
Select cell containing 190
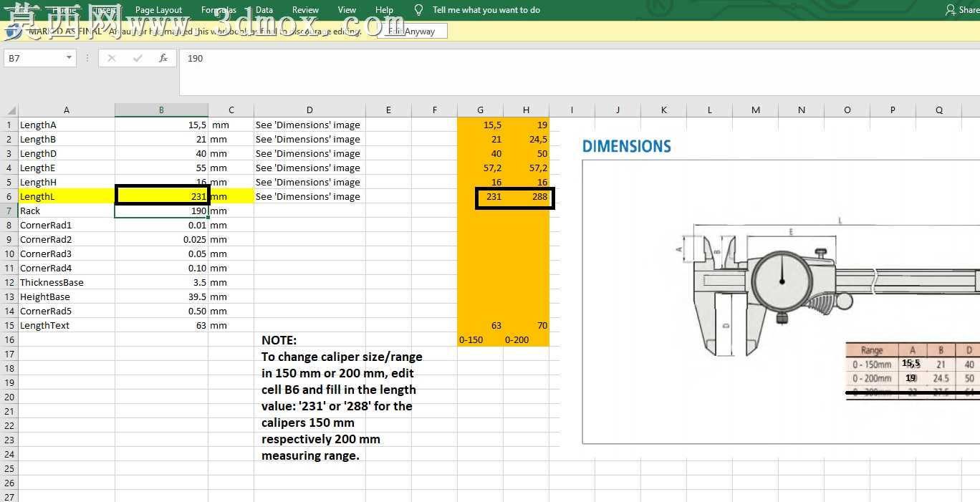[161, 211]
